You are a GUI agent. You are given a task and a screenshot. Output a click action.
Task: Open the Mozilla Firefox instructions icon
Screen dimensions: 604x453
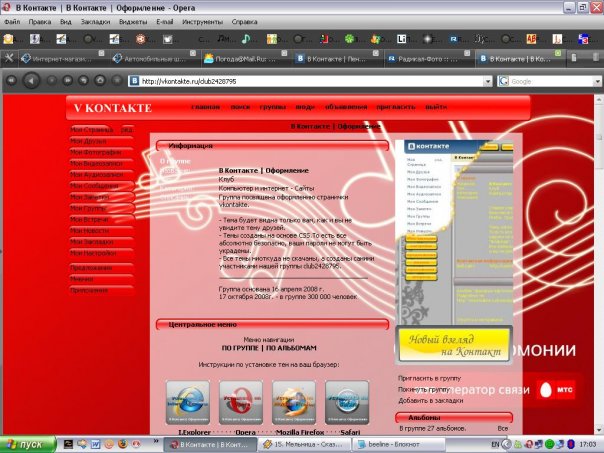(294, 402)
